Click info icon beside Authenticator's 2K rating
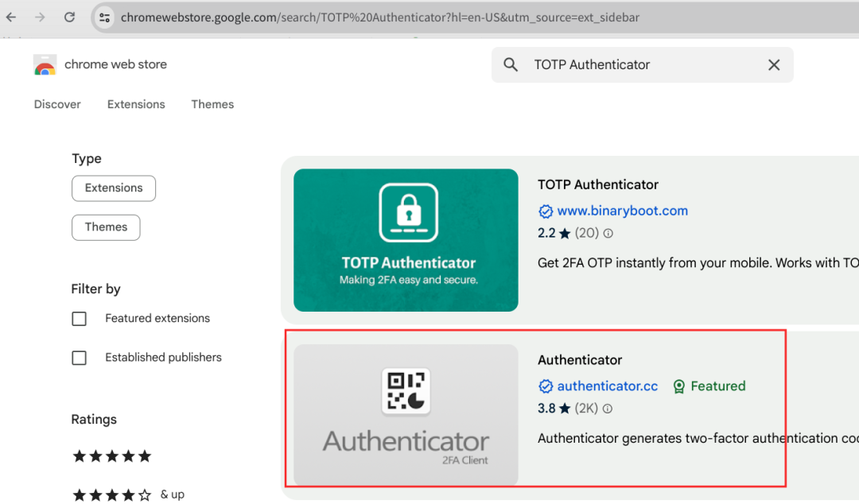The width and height of the screenshot is (859, 504). [x=608, y=409]
